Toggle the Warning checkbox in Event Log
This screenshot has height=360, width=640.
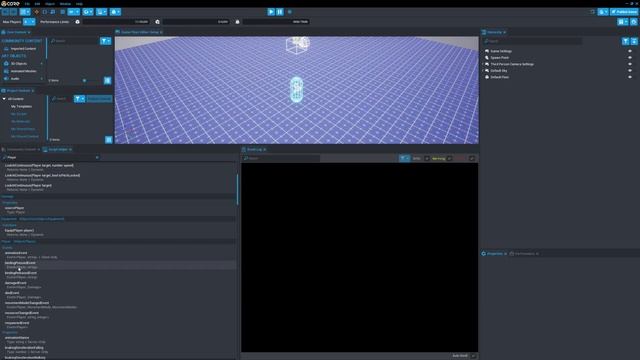pos(449,158)
